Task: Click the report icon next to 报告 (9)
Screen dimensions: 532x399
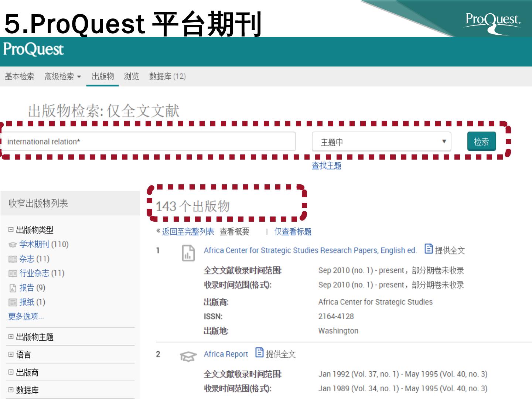Action: (x=13, y=288)
